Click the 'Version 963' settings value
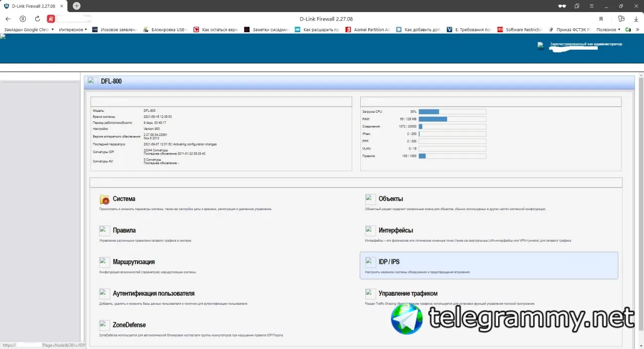Image resolution: width=644 pixels, height=349 pixels. (151, 129)
